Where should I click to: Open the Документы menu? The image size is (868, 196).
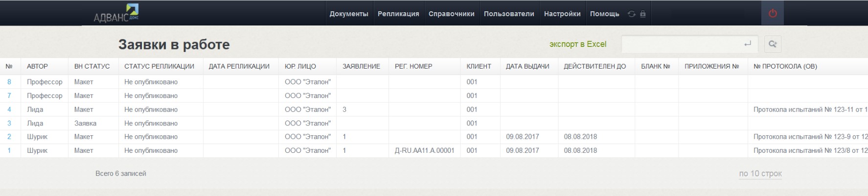click(349, 14)
